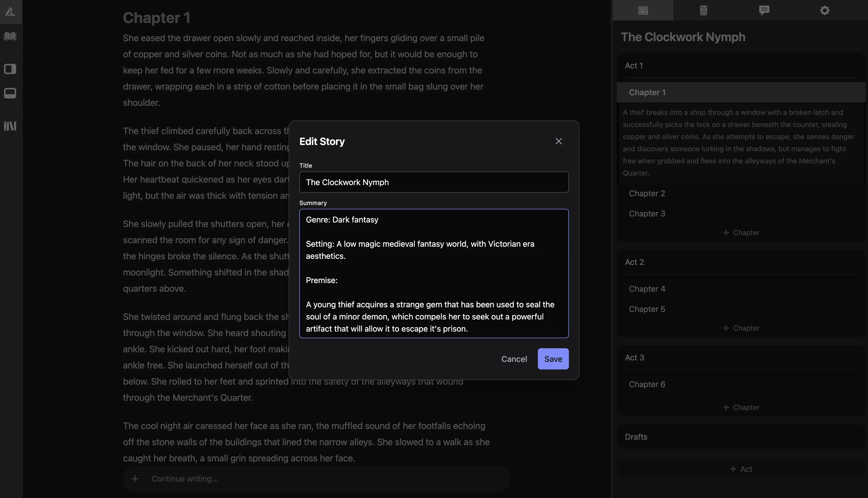
Task: Switch to the story outline tab
Action: pyautogui.click(x=643, y=10)
